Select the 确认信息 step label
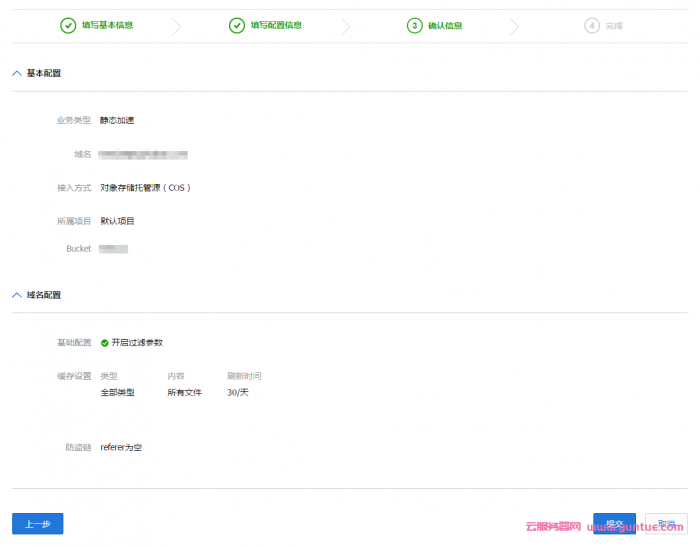Viewport: 700px width, 549px height. (445, 26)
